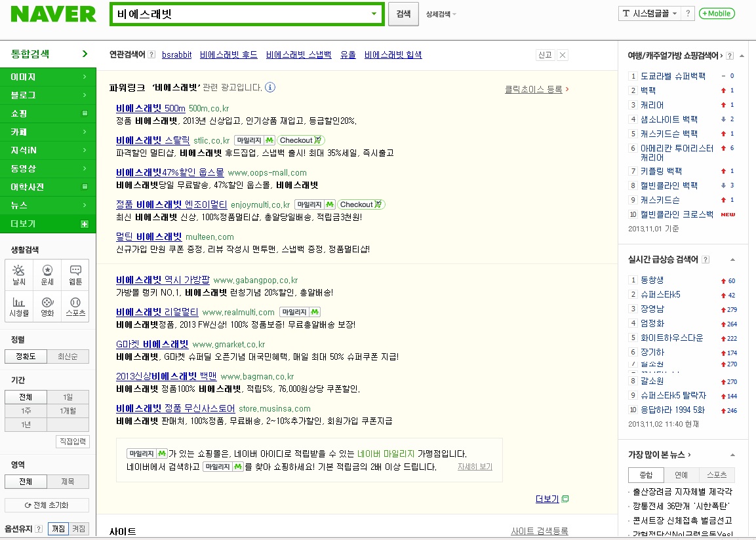756x540 pixels.
Task: Click the +Mobile button
Action: click(x=717, y=14)
